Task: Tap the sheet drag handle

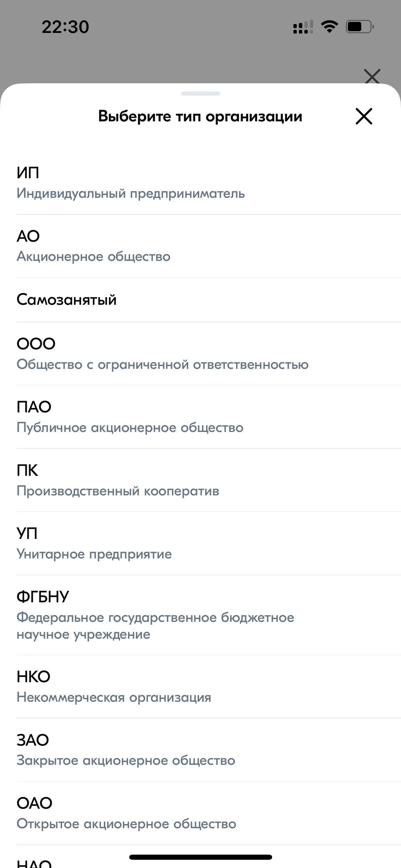Action: [x=200, y=94]
